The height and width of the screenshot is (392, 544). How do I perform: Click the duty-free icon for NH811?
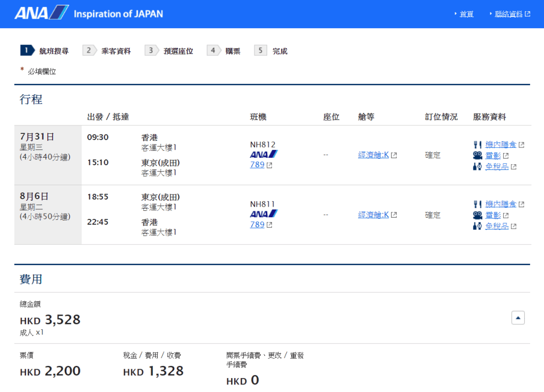pos(478,226)
